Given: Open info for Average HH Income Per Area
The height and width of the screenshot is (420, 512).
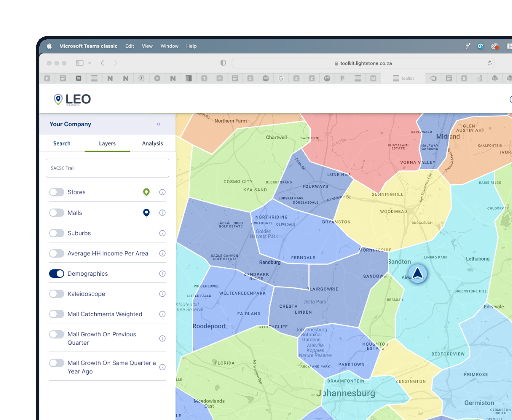Looking at the screenshot, I should pyautogui.click(x=162, y=253).
